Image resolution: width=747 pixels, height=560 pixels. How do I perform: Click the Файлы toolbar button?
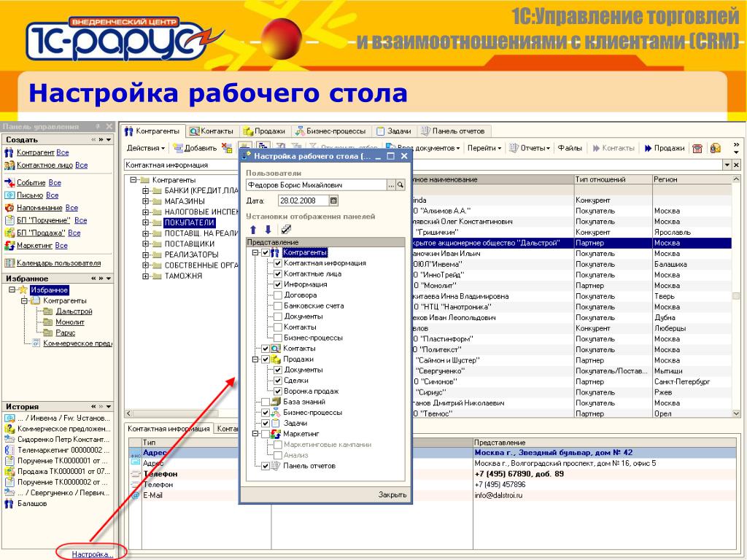pos(570,148)
